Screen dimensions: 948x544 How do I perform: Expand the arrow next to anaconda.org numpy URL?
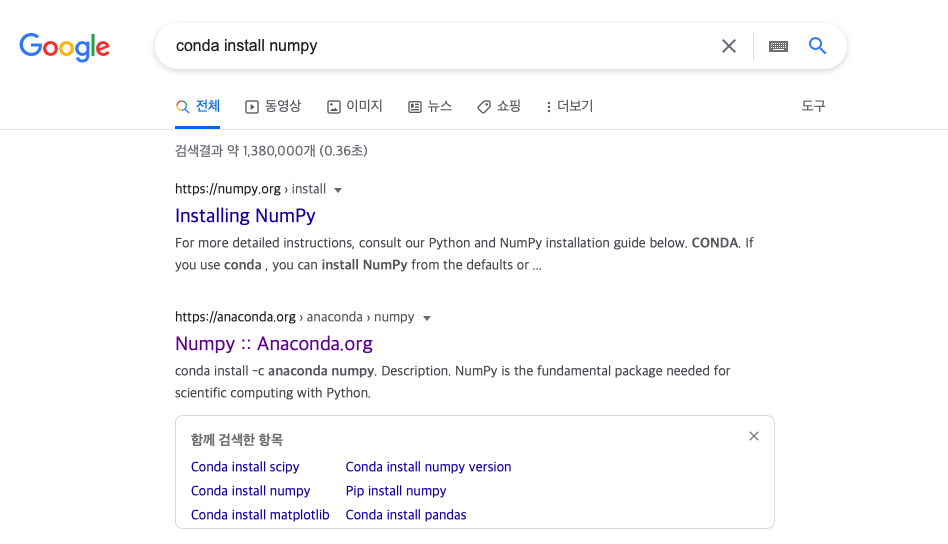[427, 318]
